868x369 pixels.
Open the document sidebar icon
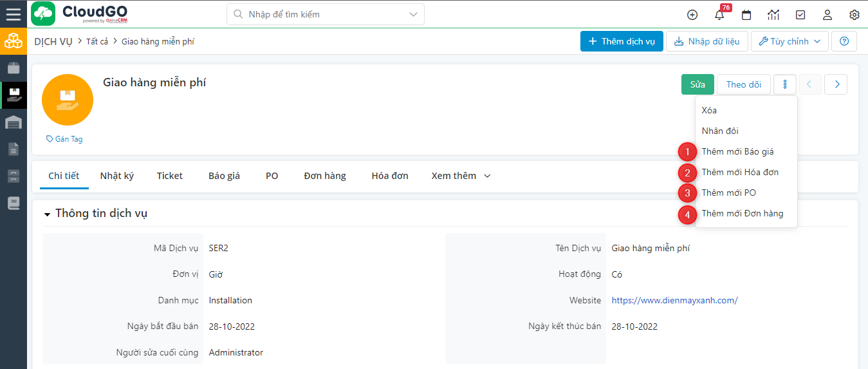13,149
